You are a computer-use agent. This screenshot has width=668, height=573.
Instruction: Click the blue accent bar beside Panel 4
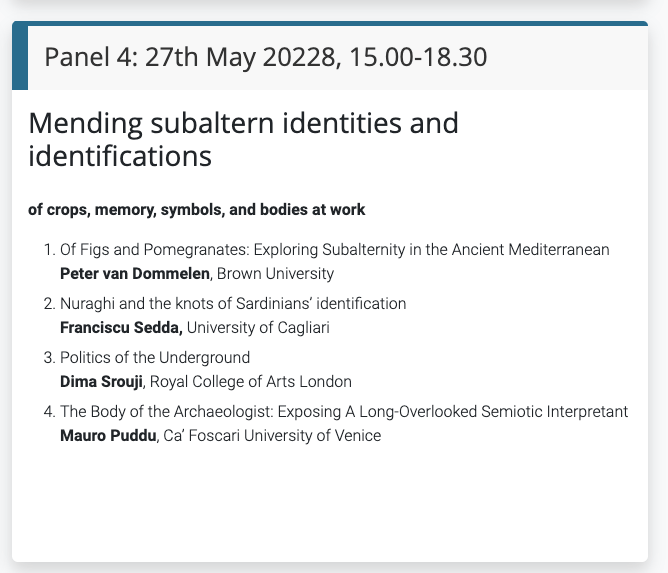(19, 57)
